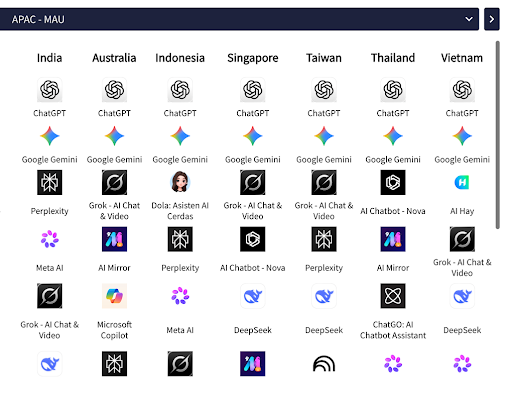Click Dola: Asisten AI Cerdas avatar icon

(180, 182)
